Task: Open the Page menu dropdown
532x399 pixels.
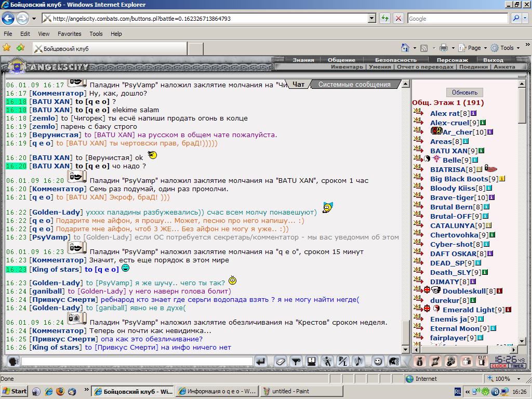Action: (x=473, y=48)
